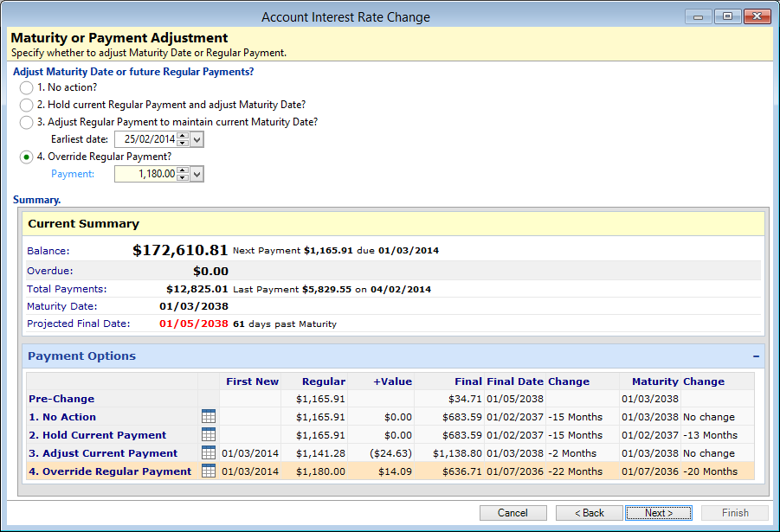Collapse the Payment Options section
The width and height of the screenshot is (780, 532).
point(756,356)
